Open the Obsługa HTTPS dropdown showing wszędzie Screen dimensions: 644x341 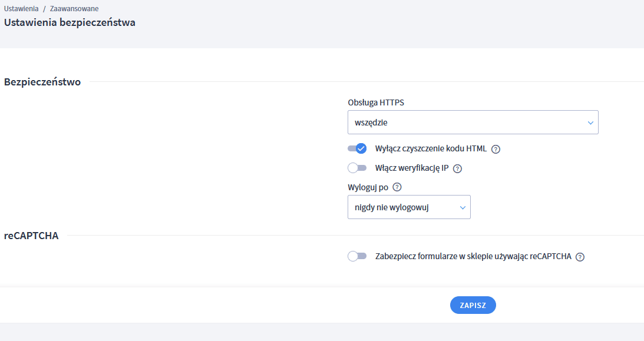[473, 123]
